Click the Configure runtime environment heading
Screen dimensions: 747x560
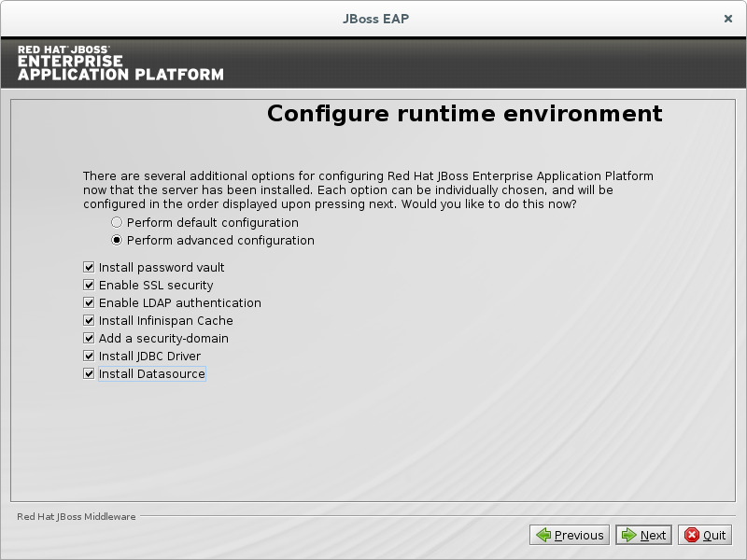[x=464, y=114]
